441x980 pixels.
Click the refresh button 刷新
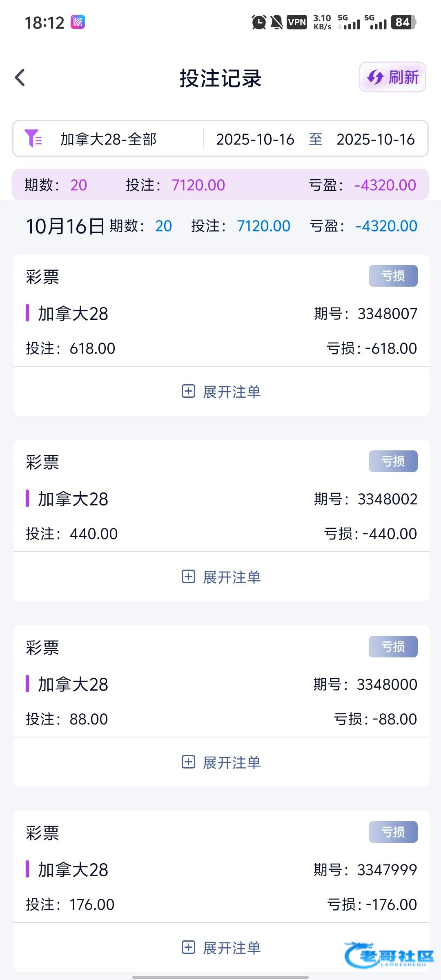point(392,77)
